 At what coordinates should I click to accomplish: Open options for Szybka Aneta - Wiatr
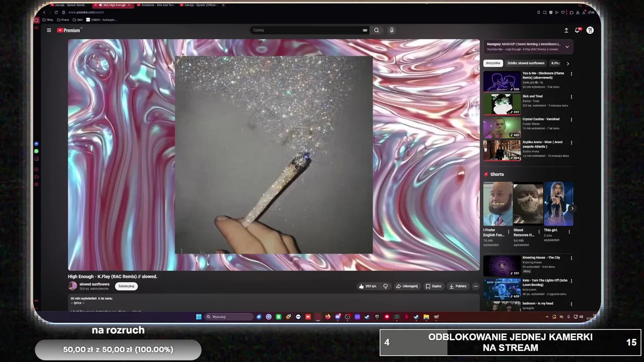pos(571,142)
